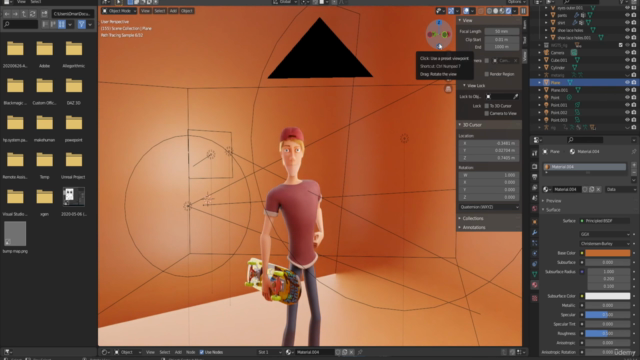
Task: Open the Texture properties checker tab
Action: pos(534,298)
